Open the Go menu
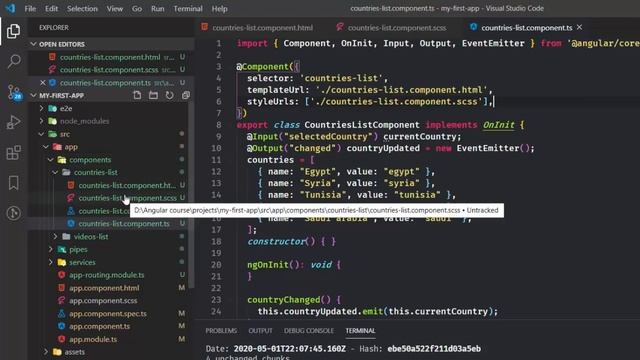The width and height of the screenshot is (640, 360). pyautogui.click(x=137, y=9)
